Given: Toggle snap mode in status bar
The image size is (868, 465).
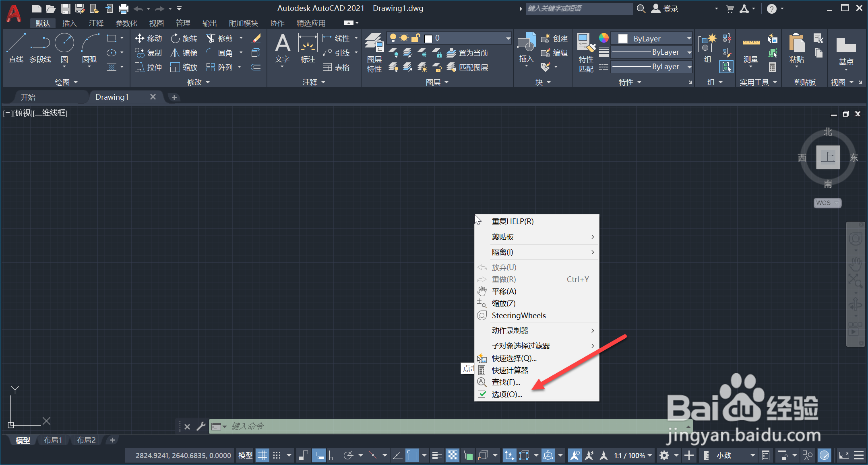Looking at the screenshot, I should pyautogui.click(x=277, y=455).
